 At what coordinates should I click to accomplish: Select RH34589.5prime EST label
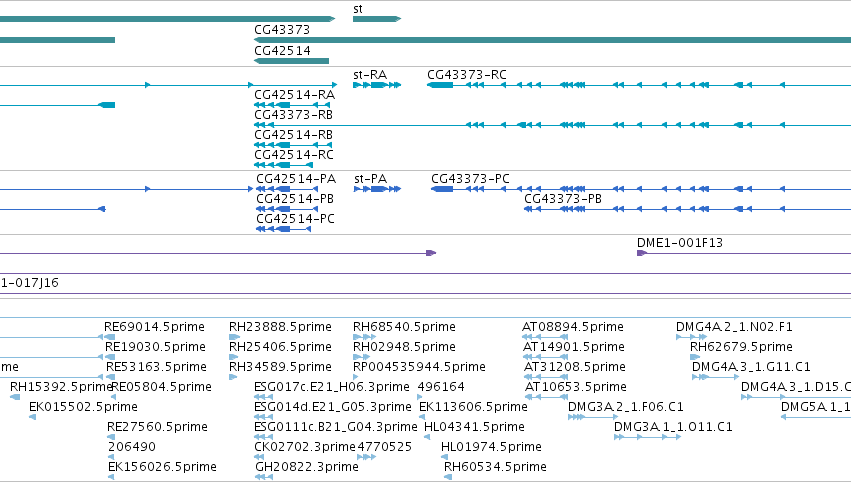(x=280, y=367)
